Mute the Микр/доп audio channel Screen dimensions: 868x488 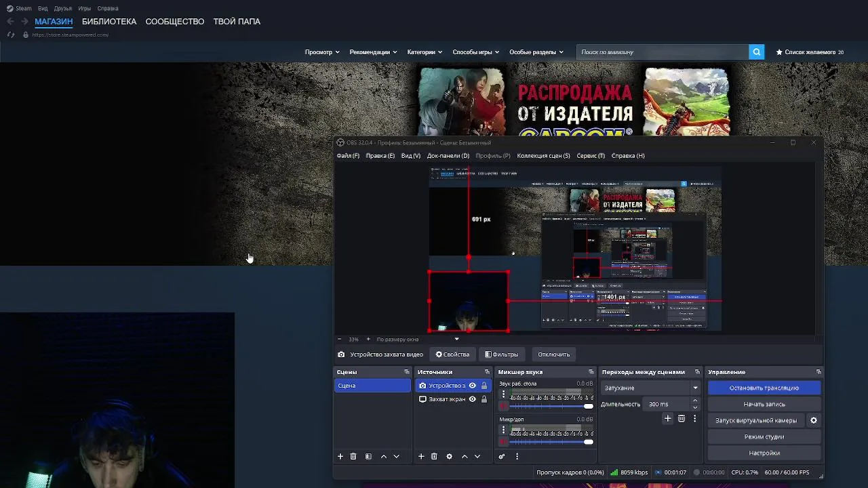tap(503, 442)
